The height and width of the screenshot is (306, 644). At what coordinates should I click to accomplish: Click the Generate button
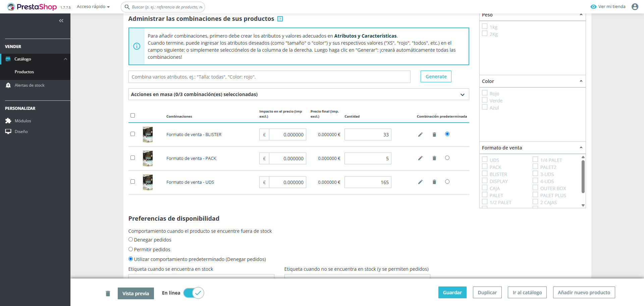436,77
